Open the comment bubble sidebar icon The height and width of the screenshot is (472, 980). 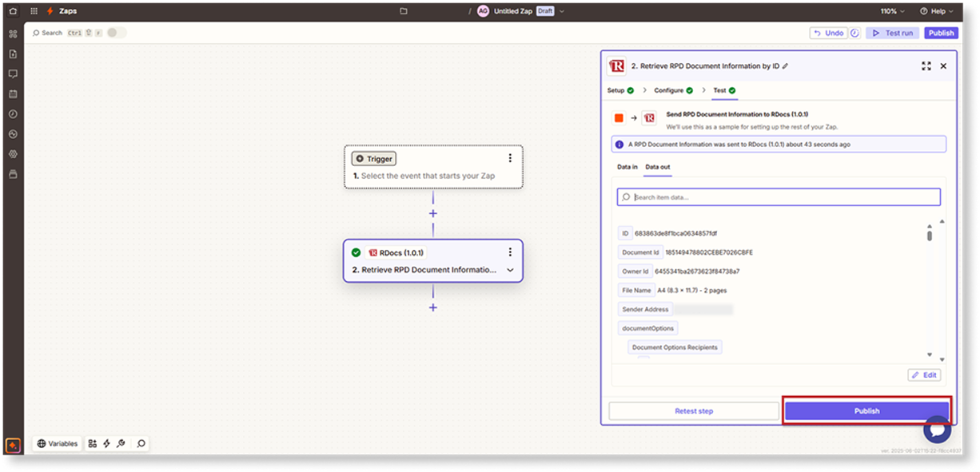(x=13, y=73)
